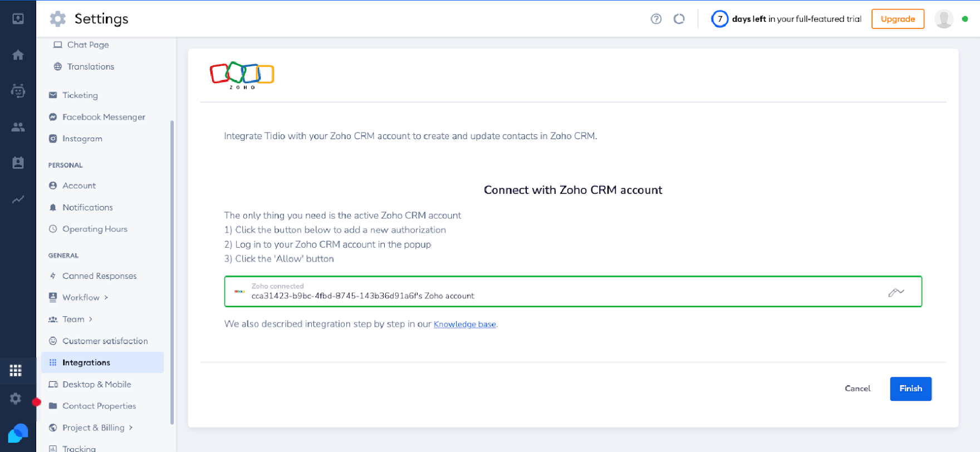Viewport: 980px width, 452px height.
Task: Open Chat Page settings
Action: [x=87, y=45]
